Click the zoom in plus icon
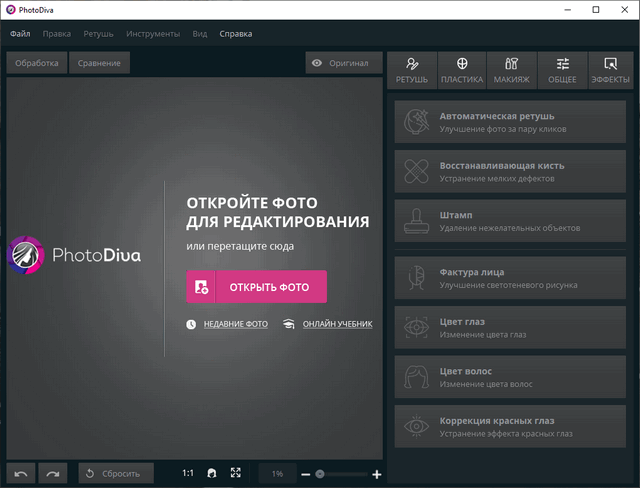Image resolution: width=640 pixels, height=488 pixels. point(376,474)
